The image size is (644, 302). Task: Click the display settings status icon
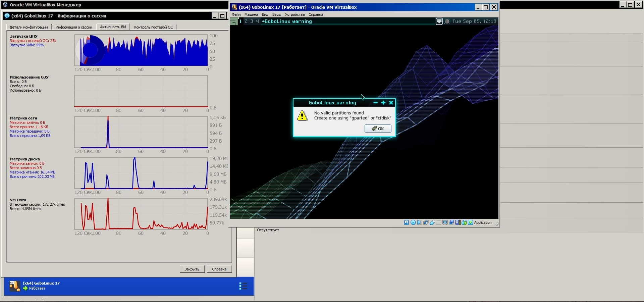pos(445,222)
